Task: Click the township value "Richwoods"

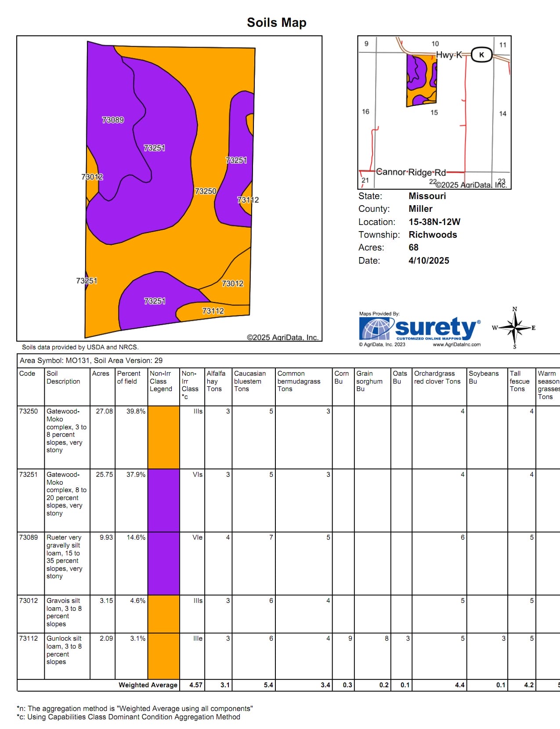Action: click(433, 235)
